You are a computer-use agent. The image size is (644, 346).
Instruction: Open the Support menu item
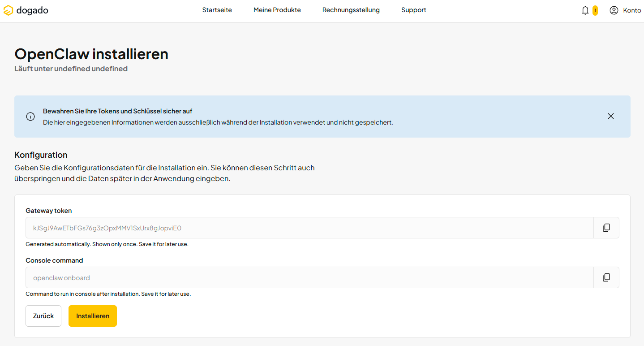point(414,10)
